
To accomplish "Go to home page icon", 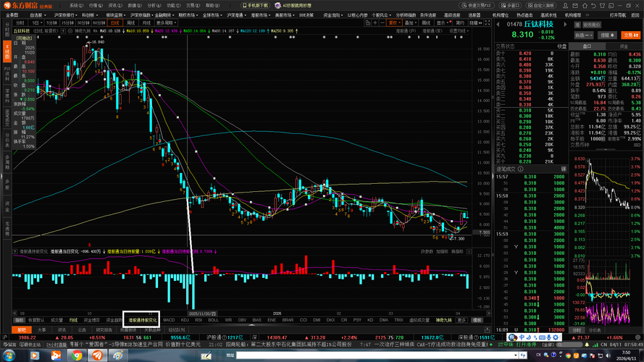I will (585, 6).
